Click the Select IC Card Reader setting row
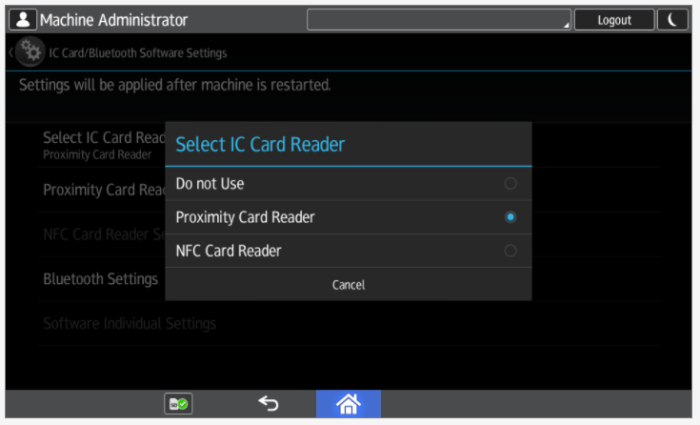 click(102, 143)
